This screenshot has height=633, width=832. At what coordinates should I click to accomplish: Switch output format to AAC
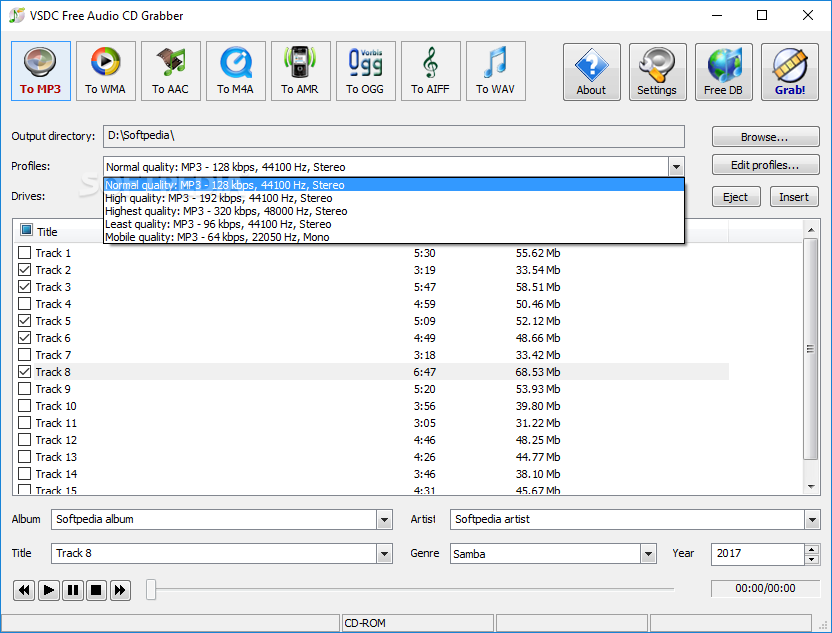pos(170,71)
